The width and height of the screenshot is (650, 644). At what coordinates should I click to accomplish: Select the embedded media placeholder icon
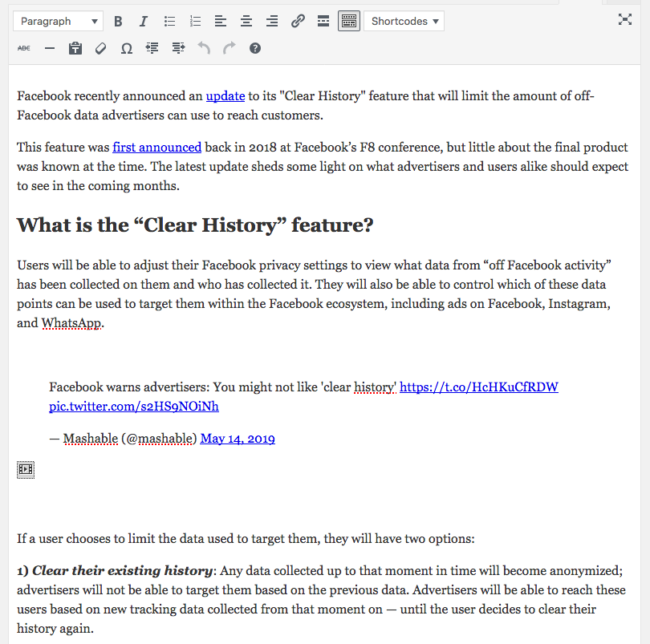[x=26, y=469]
